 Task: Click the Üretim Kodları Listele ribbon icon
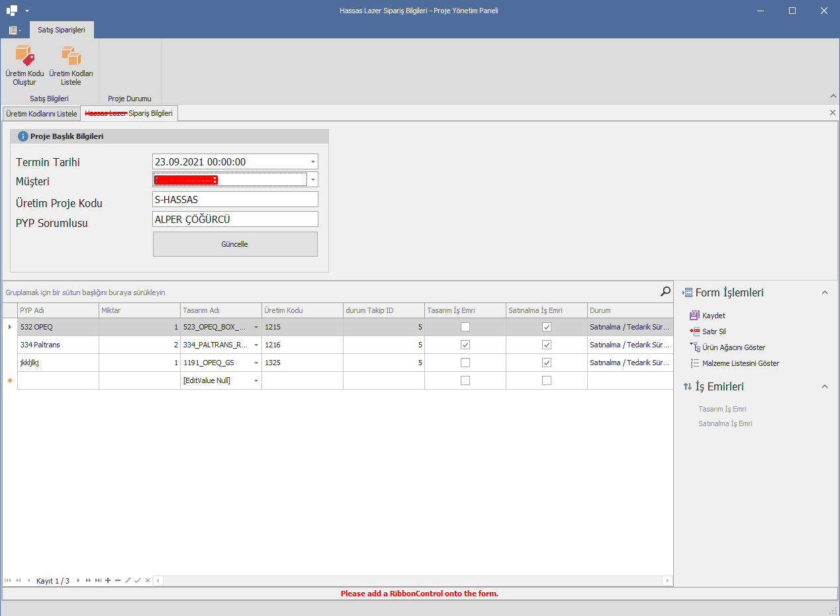71,63
